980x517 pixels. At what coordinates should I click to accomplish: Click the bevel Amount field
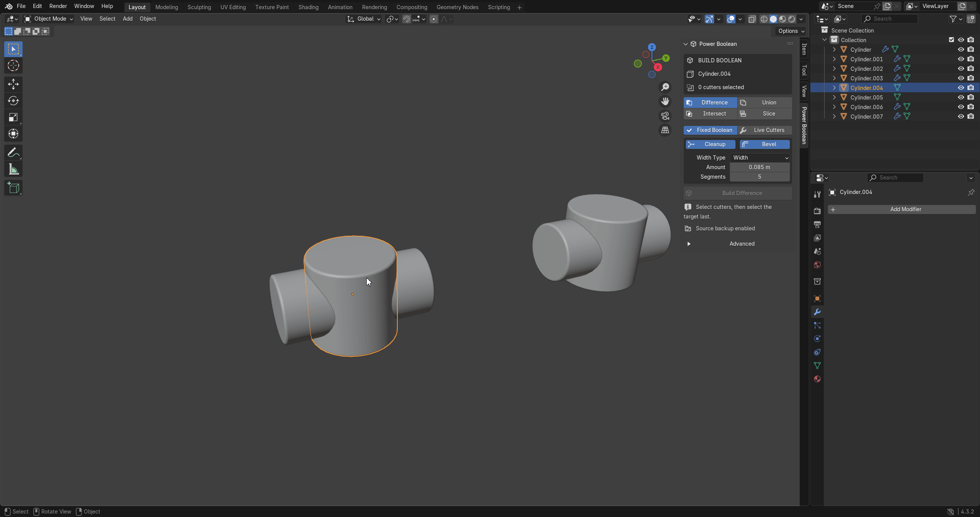[x=759, y=167]
